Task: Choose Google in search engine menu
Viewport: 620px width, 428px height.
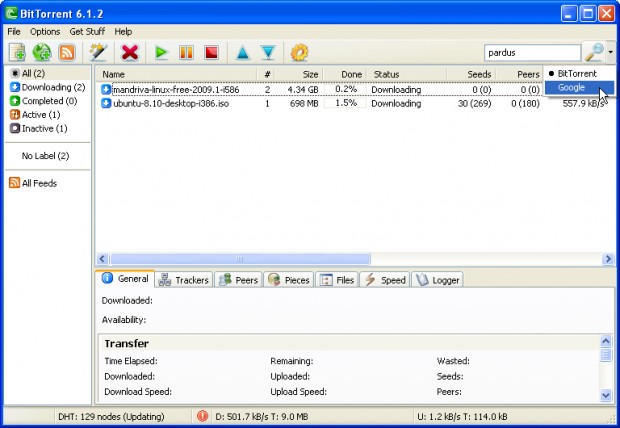Action: (x=579, y=87)
